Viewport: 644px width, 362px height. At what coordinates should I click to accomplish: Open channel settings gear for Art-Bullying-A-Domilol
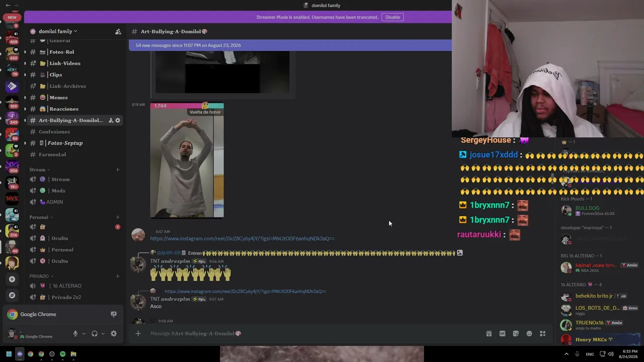click(118, 121)
